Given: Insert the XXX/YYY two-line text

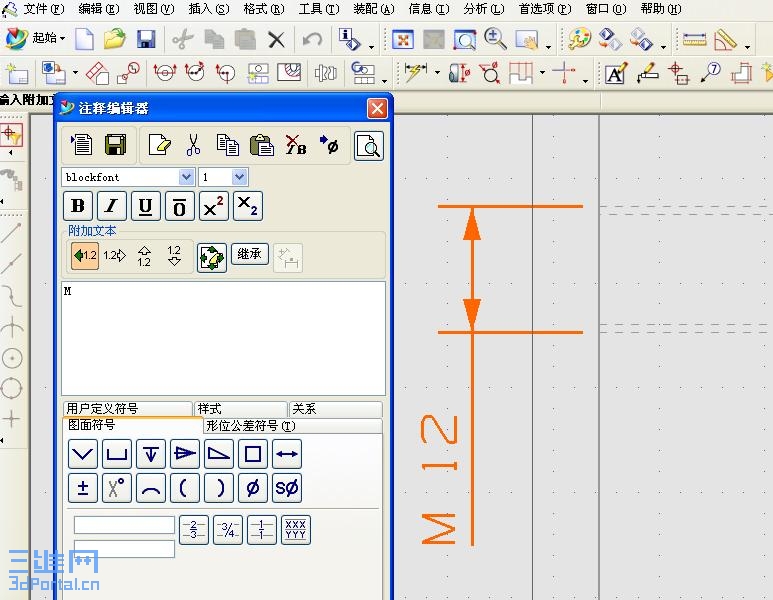Looking at the screenshot, I should tap(296, 530).
